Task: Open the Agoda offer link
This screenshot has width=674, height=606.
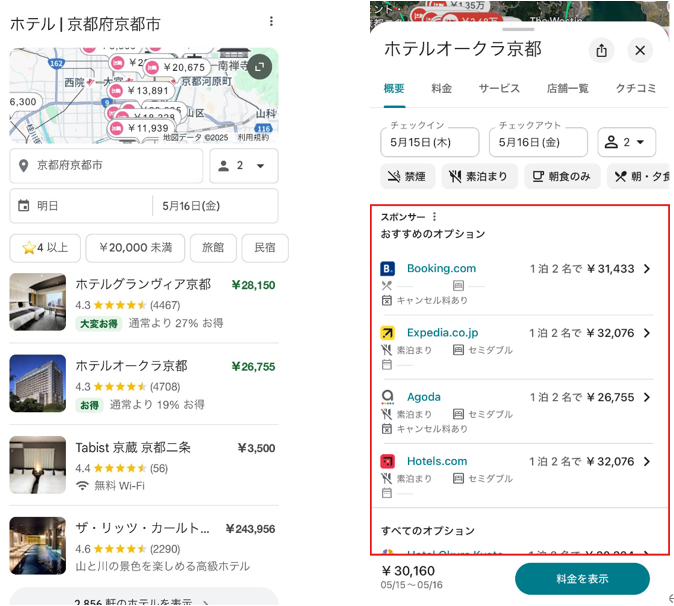Action: (424, 397)
